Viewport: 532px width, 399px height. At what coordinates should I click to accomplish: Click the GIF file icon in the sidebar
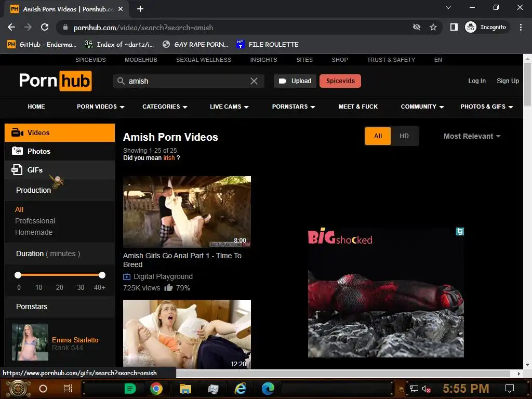(17, 170)
